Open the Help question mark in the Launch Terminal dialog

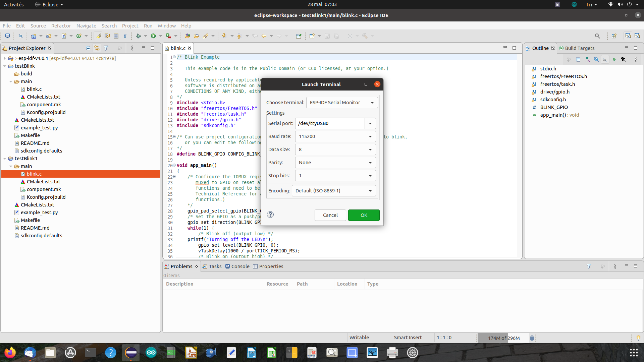click(x=270, y=215)
